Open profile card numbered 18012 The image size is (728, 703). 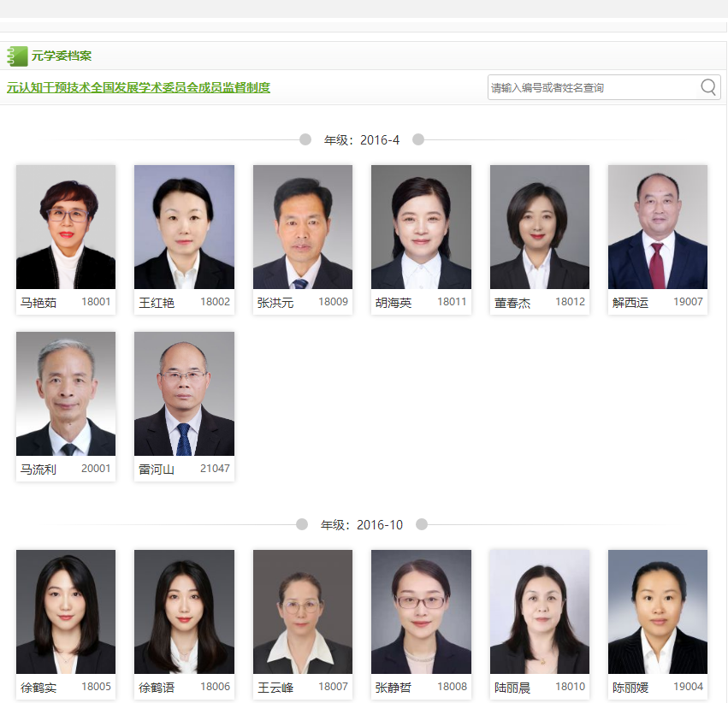point(540,239)
